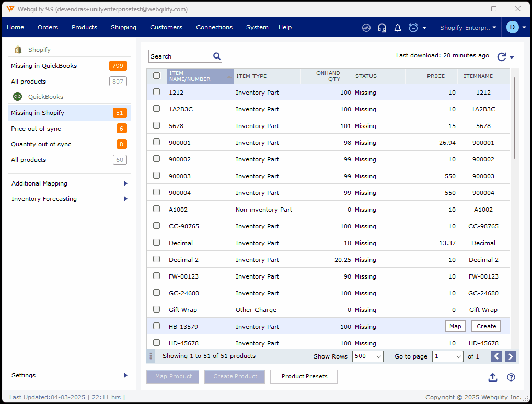Screen dimensions: 532x404
Task: Click the Product Presets button
Action: coord(304,376)
